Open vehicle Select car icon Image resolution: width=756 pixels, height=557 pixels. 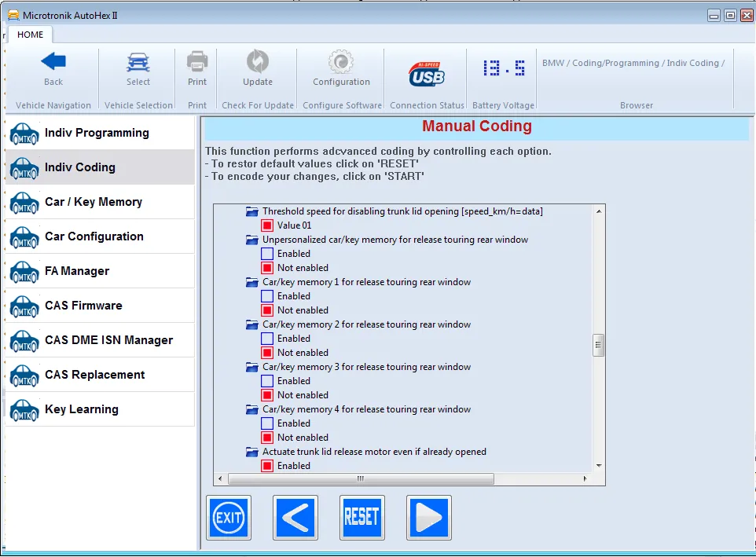pos(138,62)
